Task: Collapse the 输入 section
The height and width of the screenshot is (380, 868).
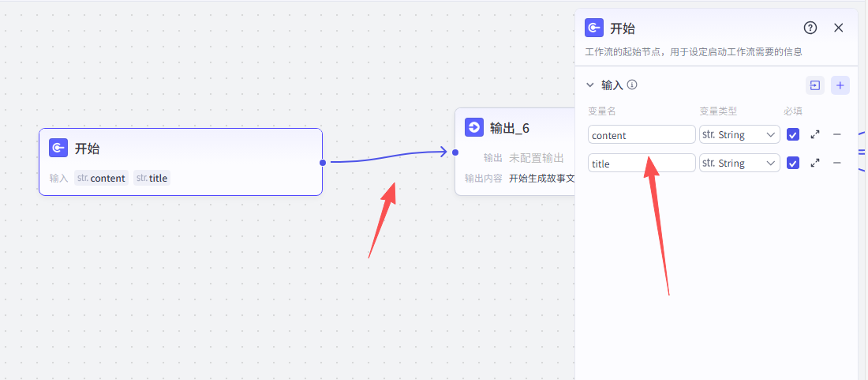Action: (589, 85)
